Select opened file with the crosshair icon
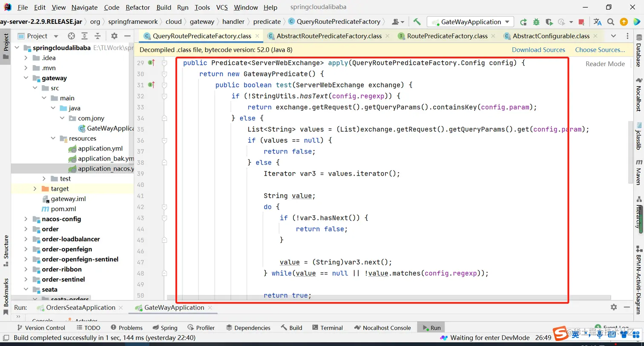 (x=72, y=36)
